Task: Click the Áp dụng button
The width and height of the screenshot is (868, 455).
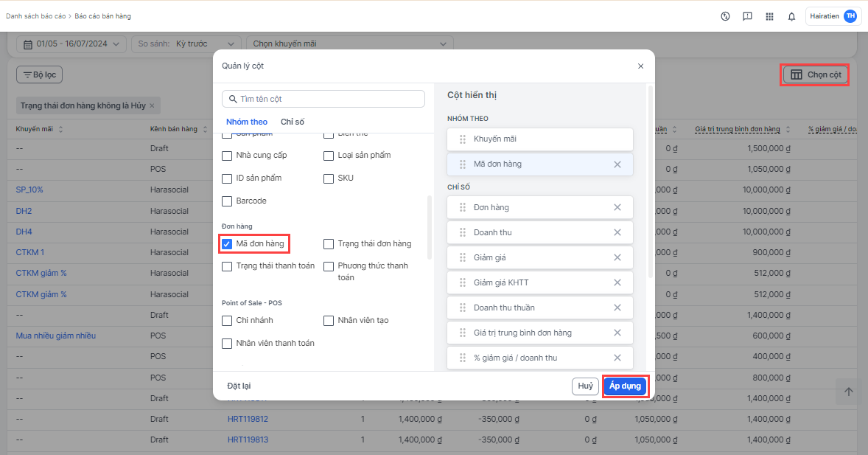Action: pos(625,386)
